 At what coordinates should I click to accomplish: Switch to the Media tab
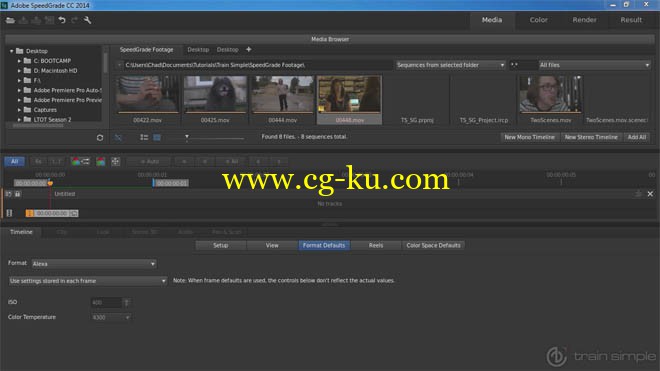point(492,20)
